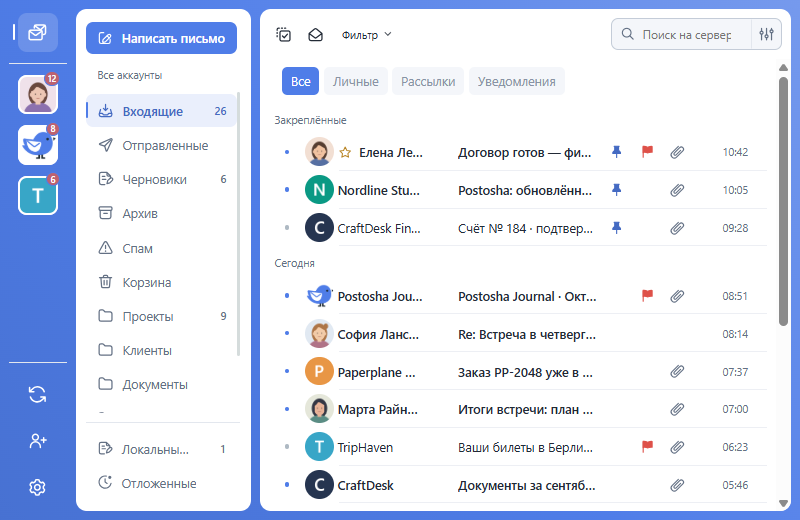Click the select messages checklist icon
800x520 pixels.
(283, 35)
